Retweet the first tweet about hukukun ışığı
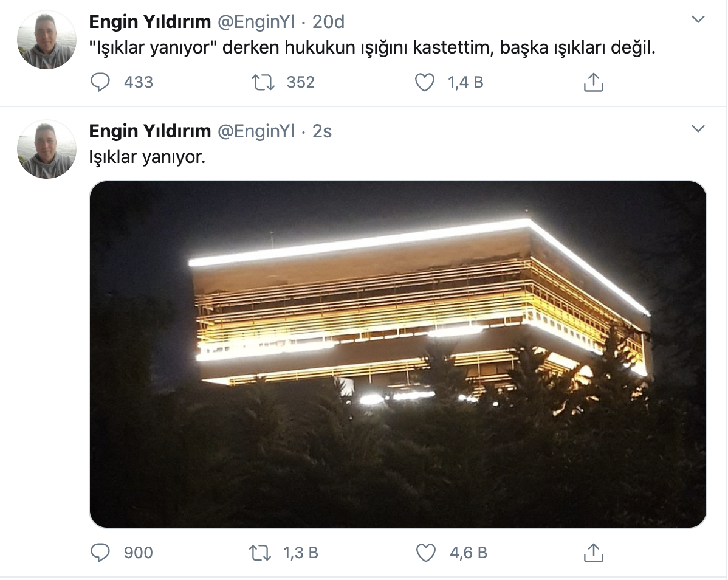The width and height of the screenshot is (728, 580). (263, 83)
